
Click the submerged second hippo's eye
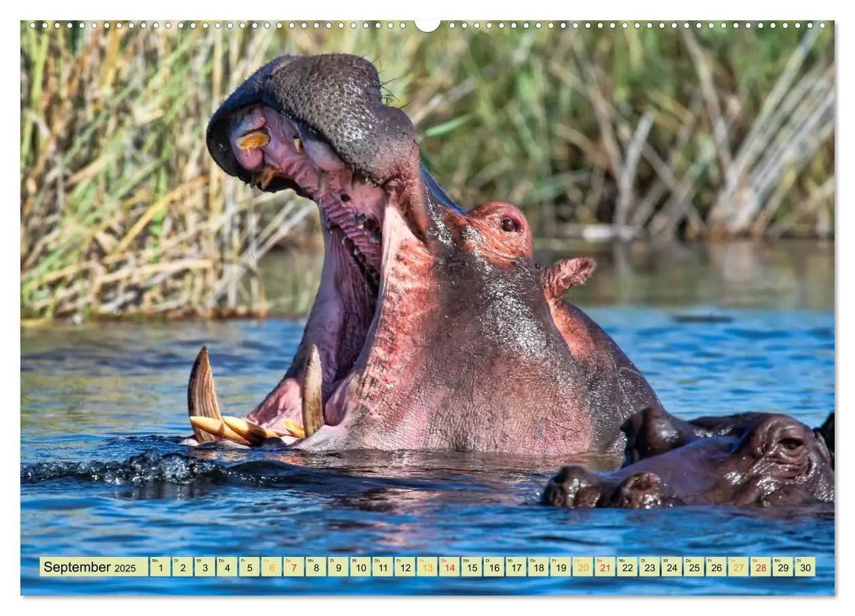pyautogui.click(x=791, y=444)
